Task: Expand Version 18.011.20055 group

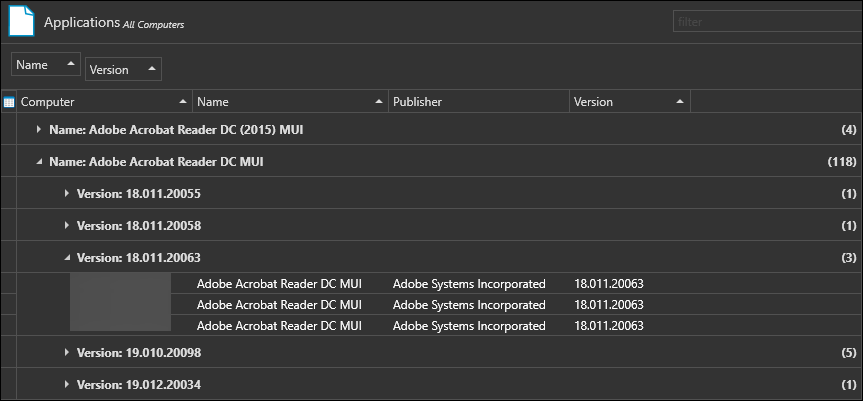Action: coord(67,193)
